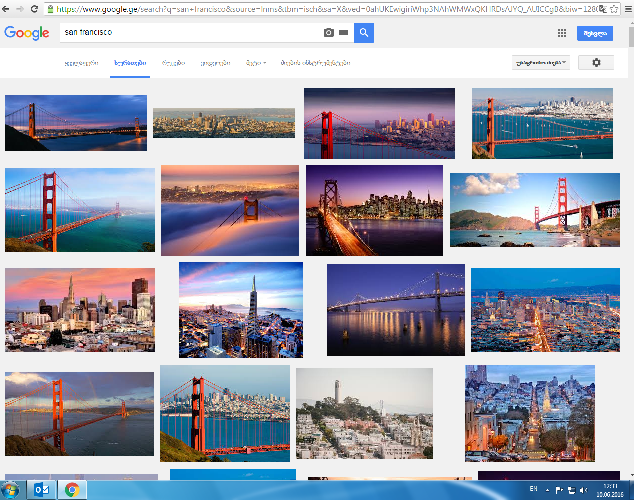634x501 pixels.
Task: Open the Bay Bridge light-trails night skyline thumbnail
Action: pyautogui.click(x=374, y=210)
